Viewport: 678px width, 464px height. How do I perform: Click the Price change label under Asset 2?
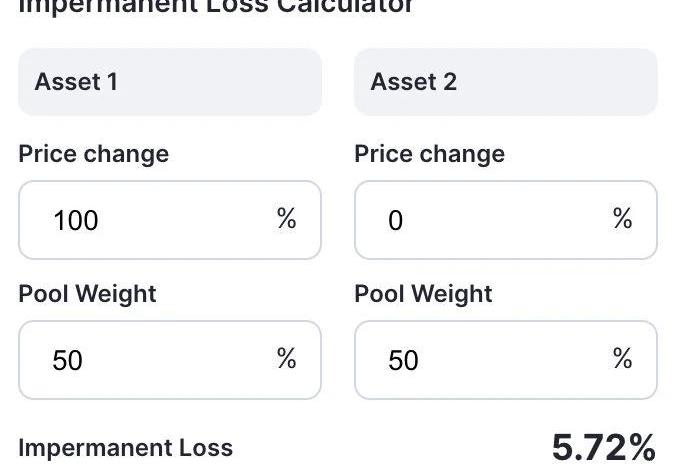[x=430, y=154]
